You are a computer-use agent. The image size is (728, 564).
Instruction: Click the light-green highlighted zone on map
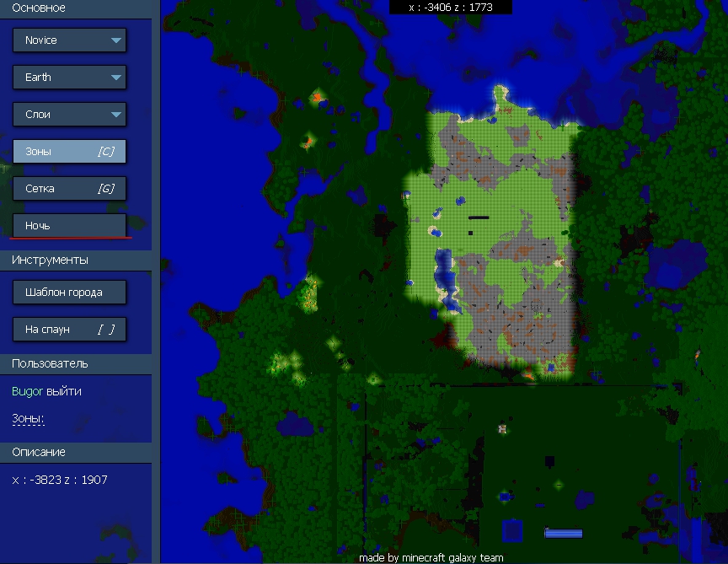click(492, 233)
